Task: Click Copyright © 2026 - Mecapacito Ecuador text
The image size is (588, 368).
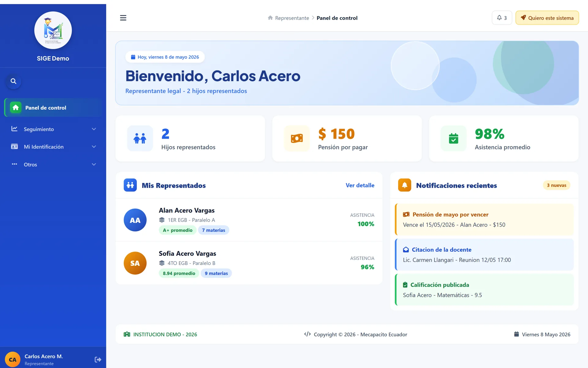Action: pos(360,335)
